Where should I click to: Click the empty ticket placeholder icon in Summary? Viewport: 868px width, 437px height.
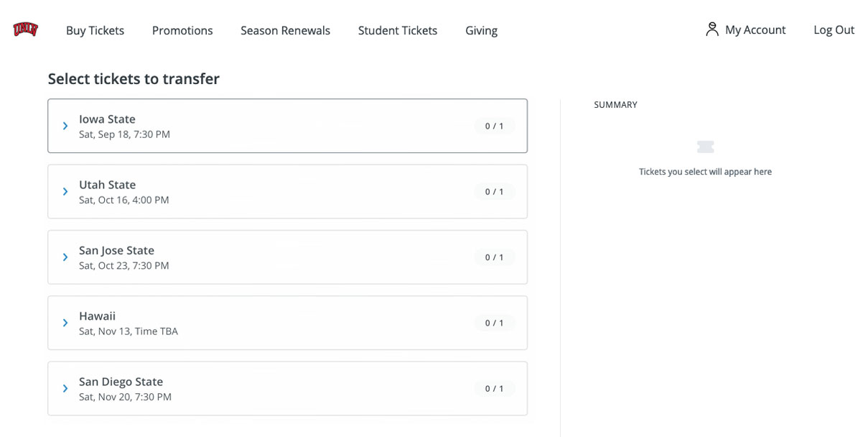pyautogui.click(x=706, y=147)
